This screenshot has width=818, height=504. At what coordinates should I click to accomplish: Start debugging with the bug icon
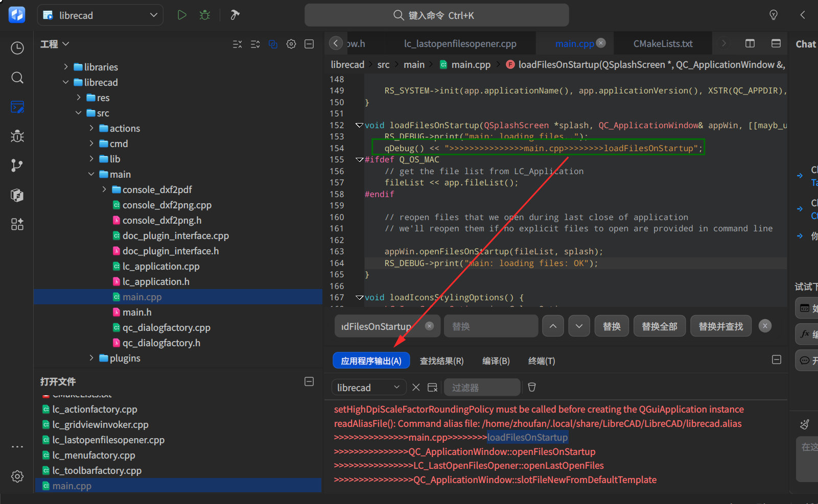205,15
